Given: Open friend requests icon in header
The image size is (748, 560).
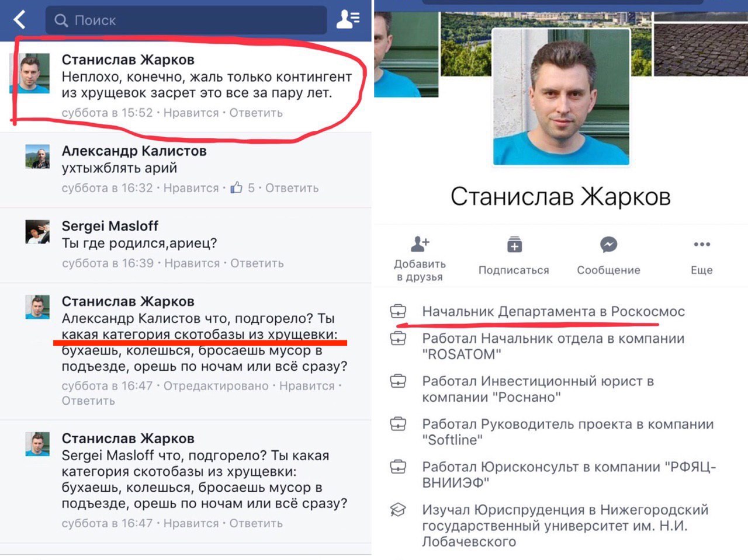Looking at the screenshot, I should (x=348, y=20).
